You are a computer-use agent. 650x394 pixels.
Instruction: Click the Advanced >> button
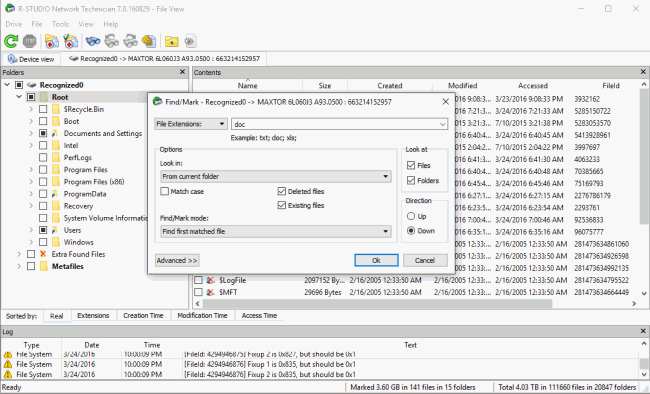click(177, 260)
